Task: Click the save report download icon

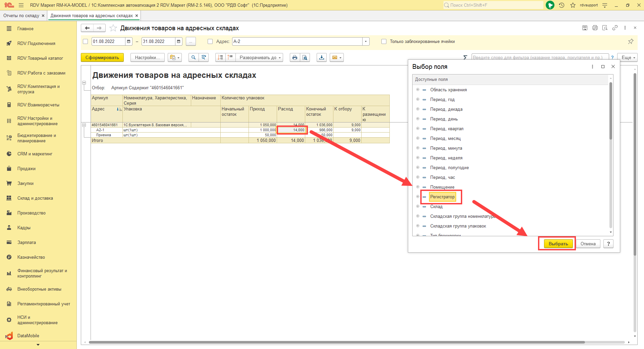Action: (322, 58)
